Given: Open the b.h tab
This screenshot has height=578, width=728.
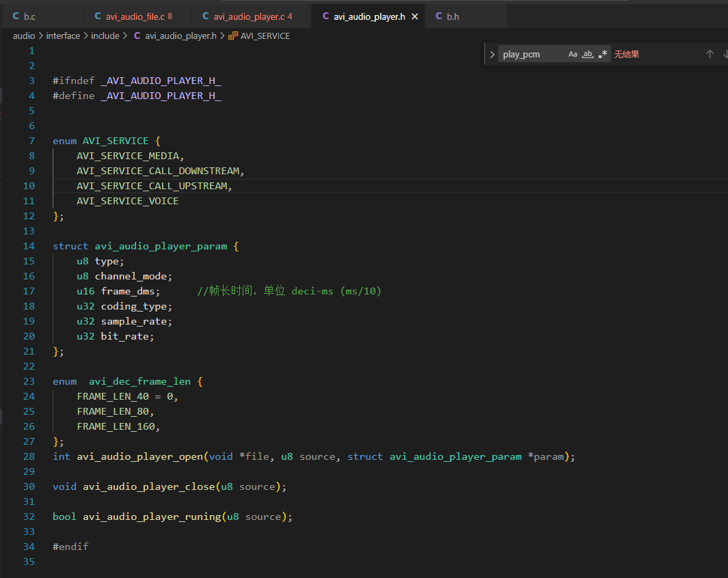Looking at the screenshot, I should [x=466, y=16].
